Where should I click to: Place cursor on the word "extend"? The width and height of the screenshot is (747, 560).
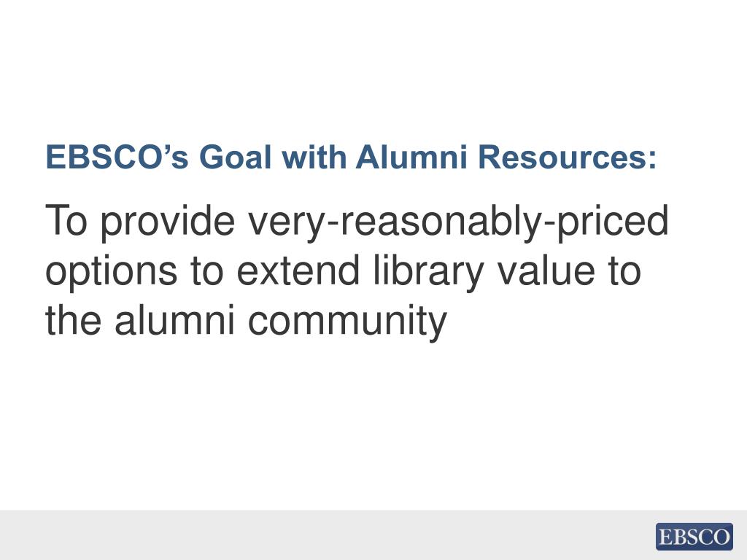(298, 270)
